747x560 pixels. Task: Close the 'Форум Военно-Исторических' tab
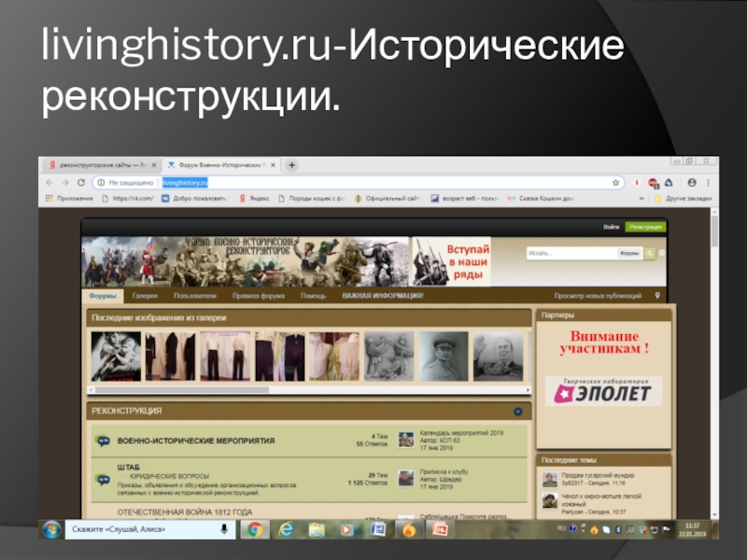[x=273, y=165]
